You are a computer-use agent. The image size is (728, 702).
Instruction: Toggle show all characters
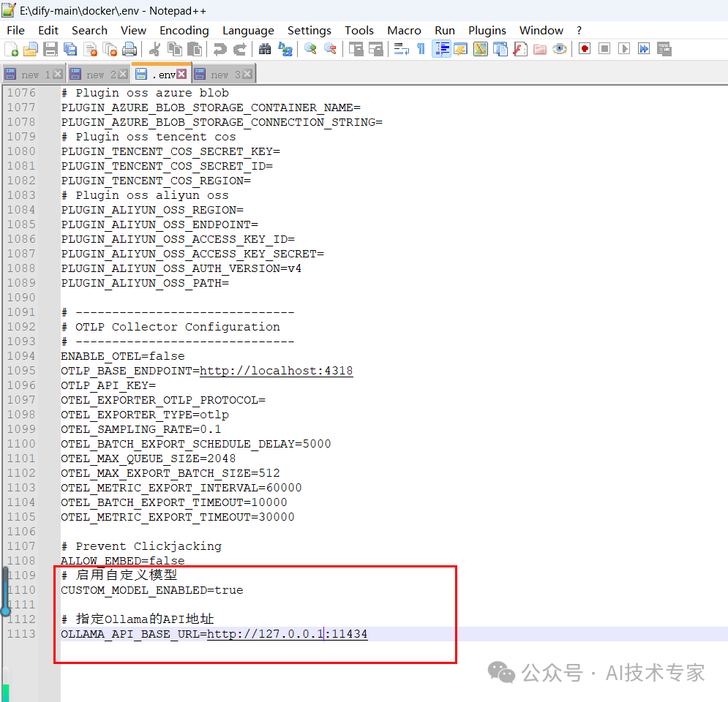coord(421,49)
